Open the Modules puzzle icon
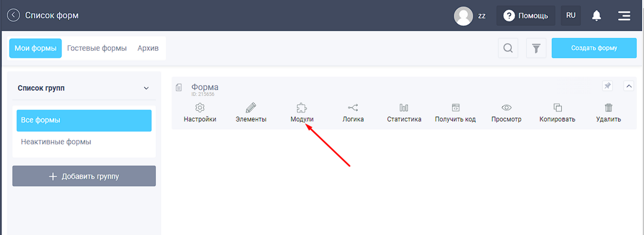644x235 pixels. 302,108
